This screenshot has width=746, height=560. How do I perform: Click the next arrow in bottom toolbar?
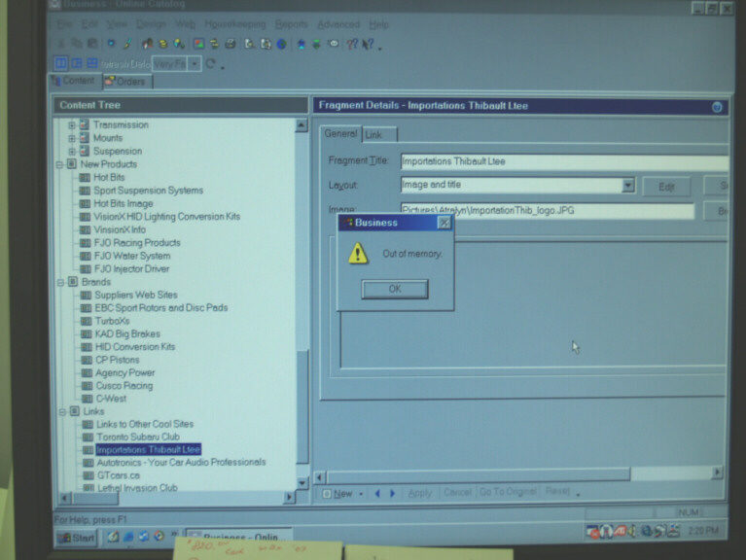tap(392, 493)
